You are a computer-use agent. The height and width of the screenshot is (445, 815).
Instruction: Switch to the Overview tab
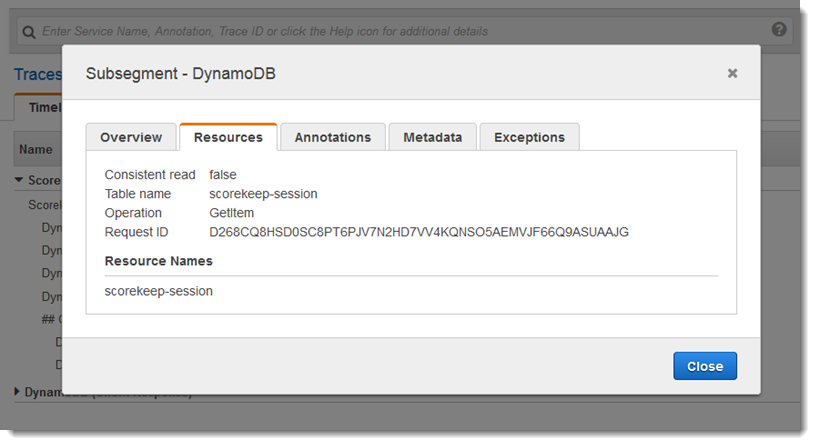tap(131, 137)
